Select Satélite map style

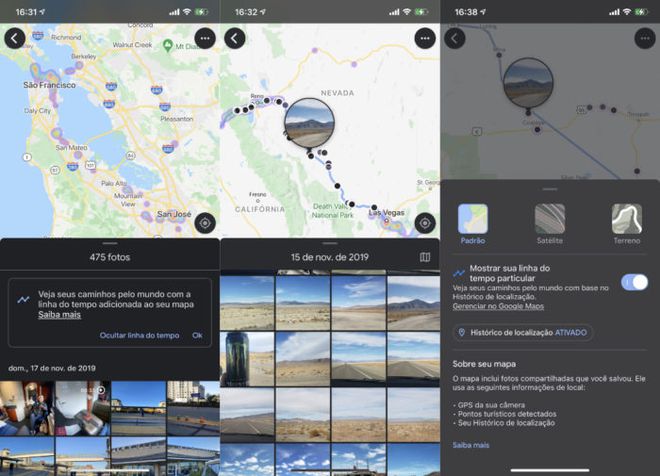(550, 224)
